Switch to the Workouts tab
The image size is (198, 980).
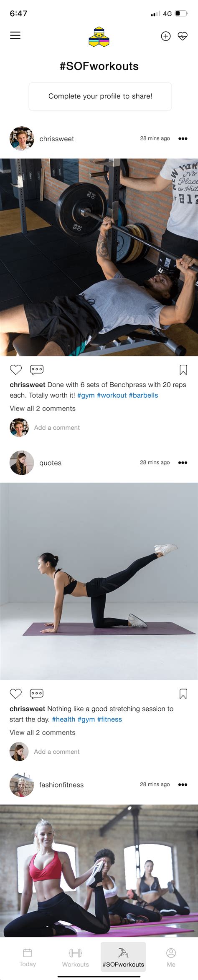76,957
